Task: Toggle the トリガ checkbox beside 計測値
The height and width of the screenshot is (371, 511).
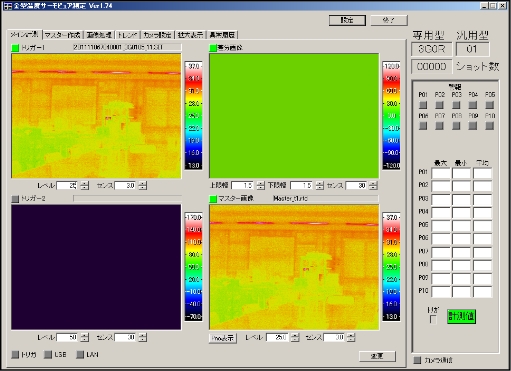Action: (x=433, y=319)
